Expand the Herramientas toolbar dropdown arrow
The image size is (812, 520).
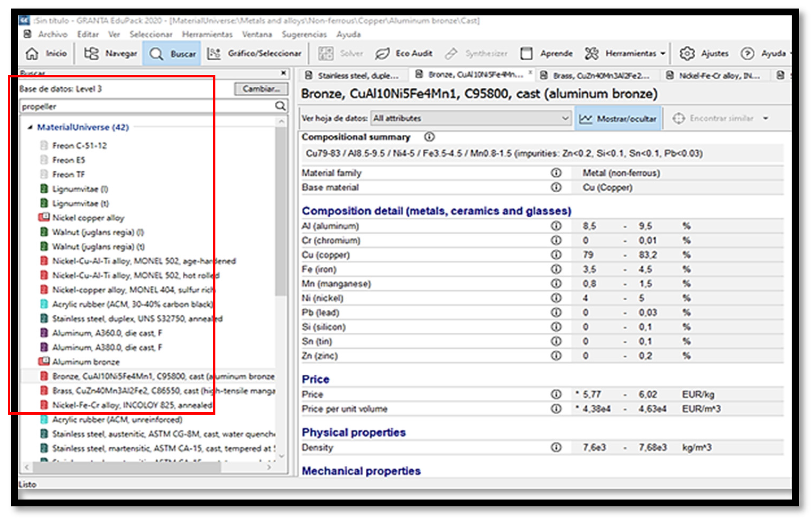coord(663,53)
